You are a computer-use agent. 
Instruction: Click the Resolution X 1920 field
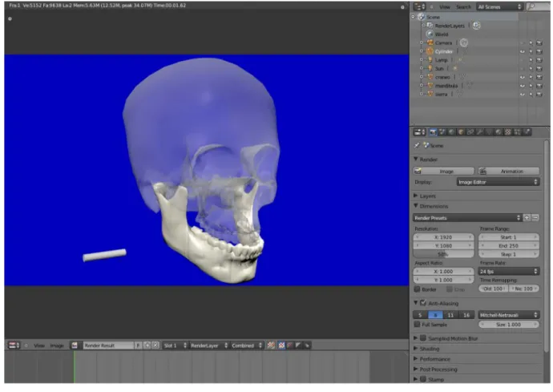[x=444, y=237]
